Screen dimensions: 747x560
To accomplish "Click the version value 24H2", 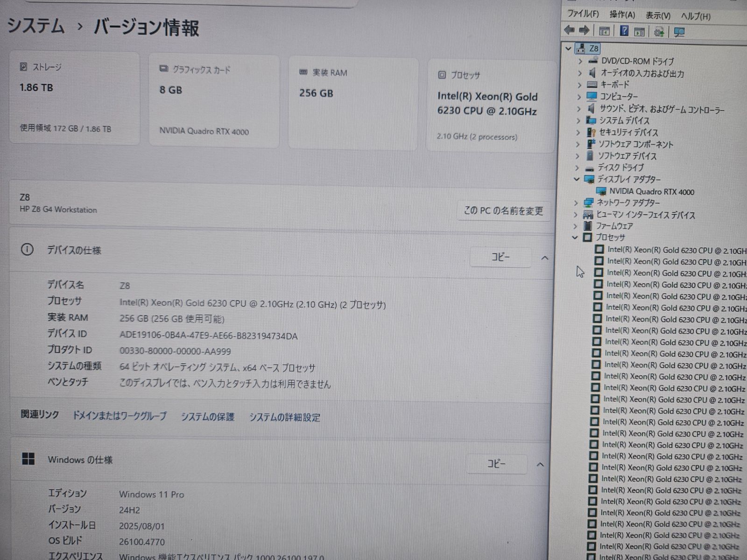I will (129, 510).
